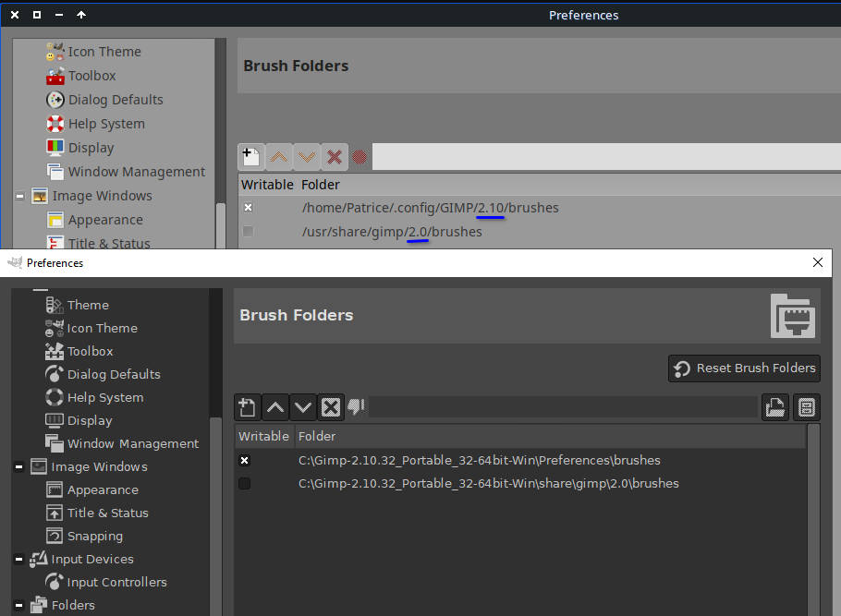Image resolution: width=841 pixels, height=616 pixels.
Task: Click add folder icon in upper gray window
Action: tap(250, 157)
